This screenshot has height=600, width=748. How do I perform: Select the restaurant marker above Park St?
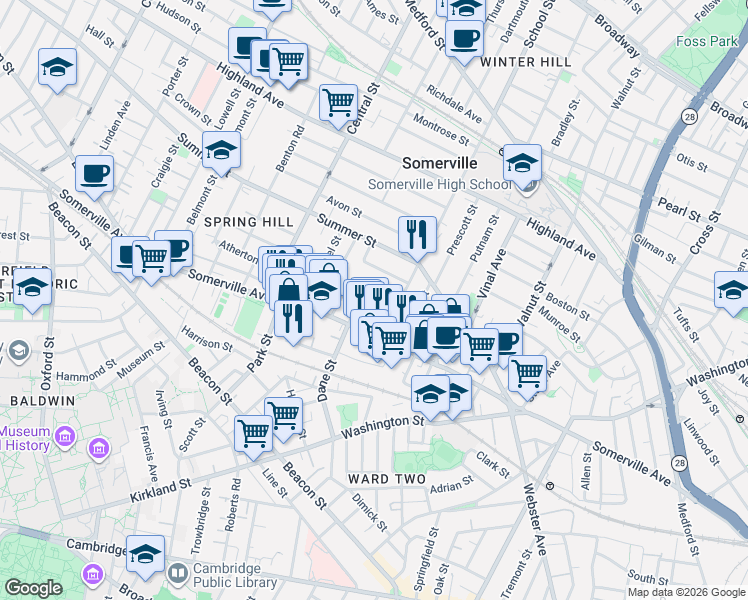293,321
